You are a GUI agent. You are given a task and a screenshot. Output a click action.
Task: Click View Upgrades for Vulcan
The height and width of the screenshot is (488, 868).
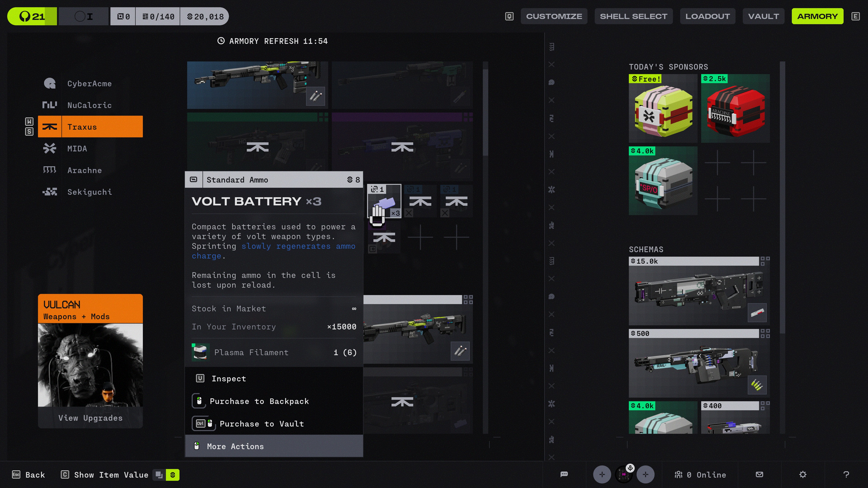pos(90,418)
